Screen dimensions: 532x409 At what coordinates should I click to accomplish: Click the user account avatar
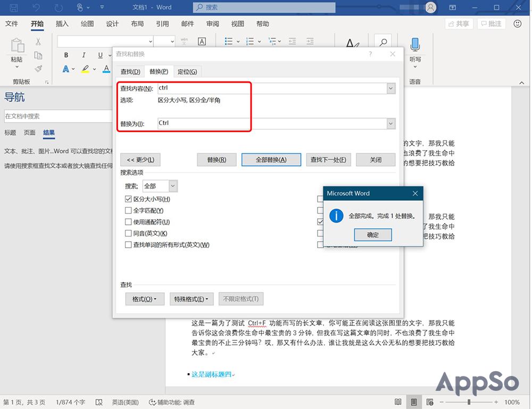click(430, 7)
